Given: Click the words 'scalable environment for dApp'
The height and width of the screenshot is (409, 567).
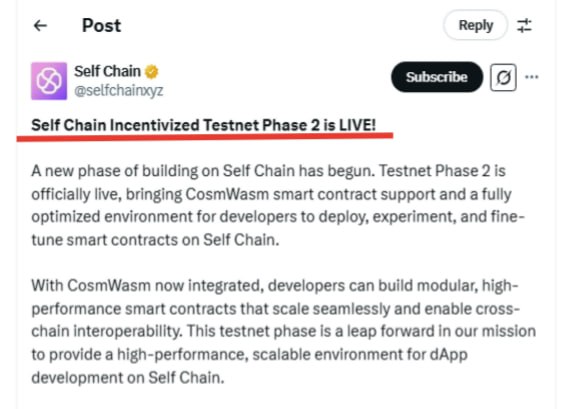Looking at the screenshot, I should (360, 355).
